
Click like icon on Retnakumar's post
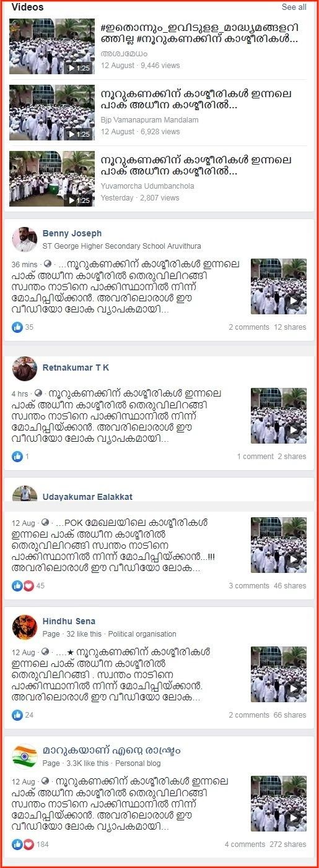(x=17, y=457)
